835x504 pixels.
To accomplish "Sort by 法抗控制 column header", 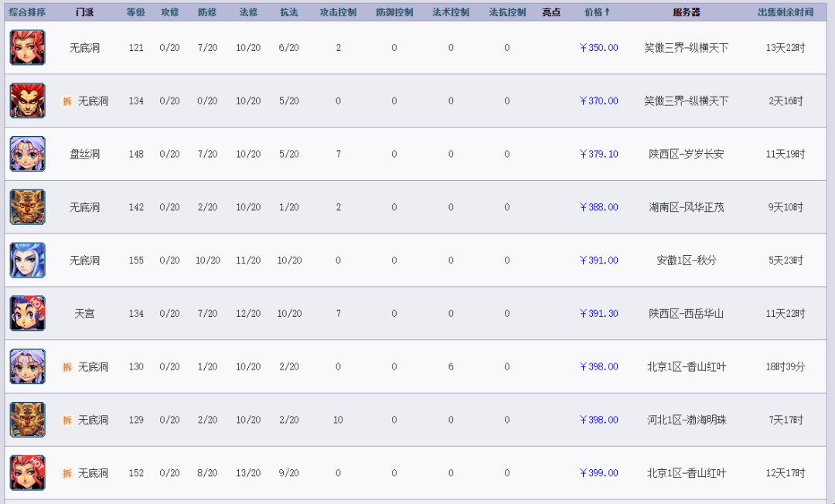I will click(507, 12).
